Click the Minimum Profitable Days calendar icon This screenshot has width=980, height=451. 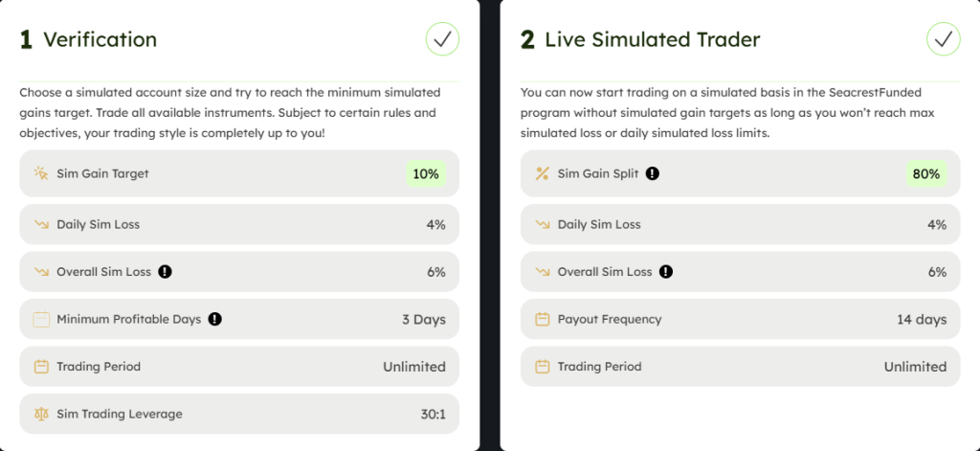pos(41,319)
